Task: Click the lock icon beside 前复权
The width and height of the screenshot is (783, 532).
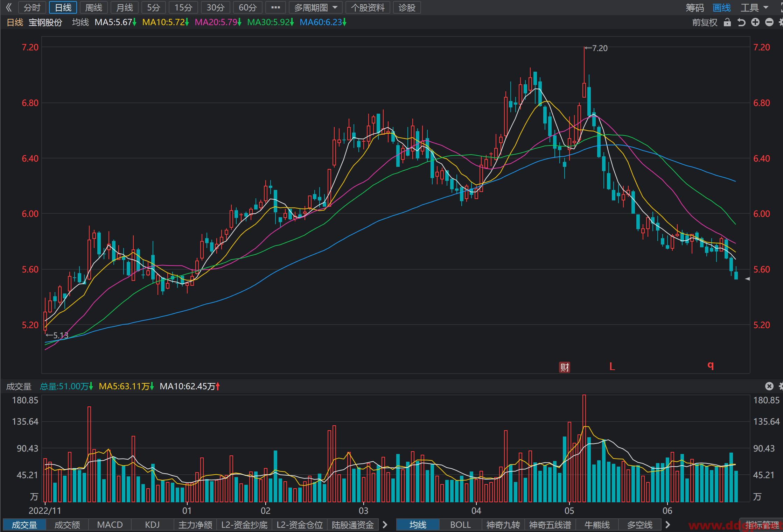Action: (x=727, y=22)
